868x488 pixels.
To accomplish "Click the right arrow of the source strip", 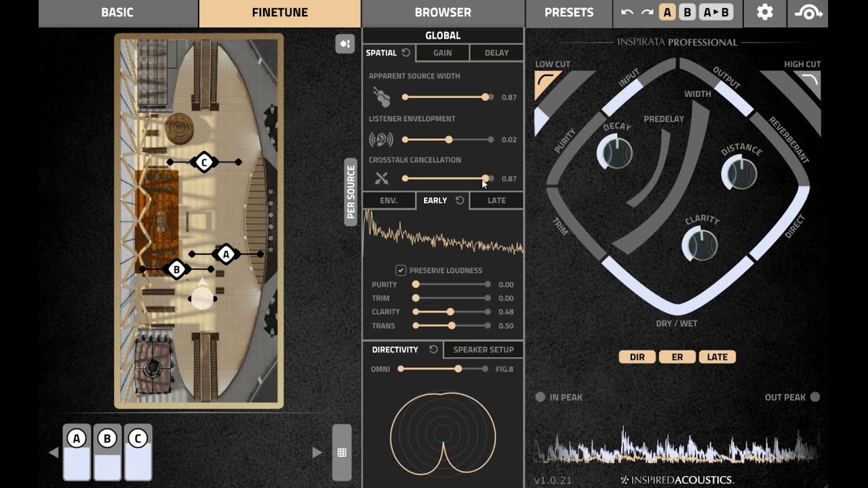I will point(317,453).
